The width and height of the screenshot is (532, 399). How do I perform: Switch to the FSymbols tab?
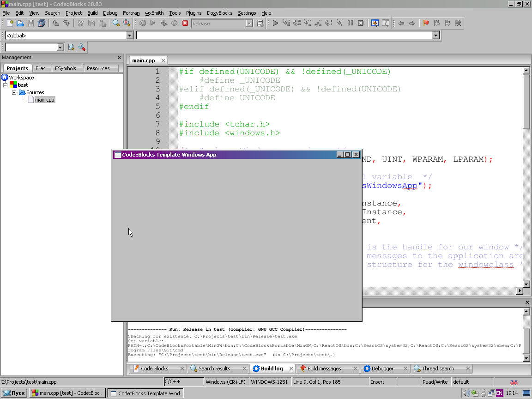pos(65,68)
